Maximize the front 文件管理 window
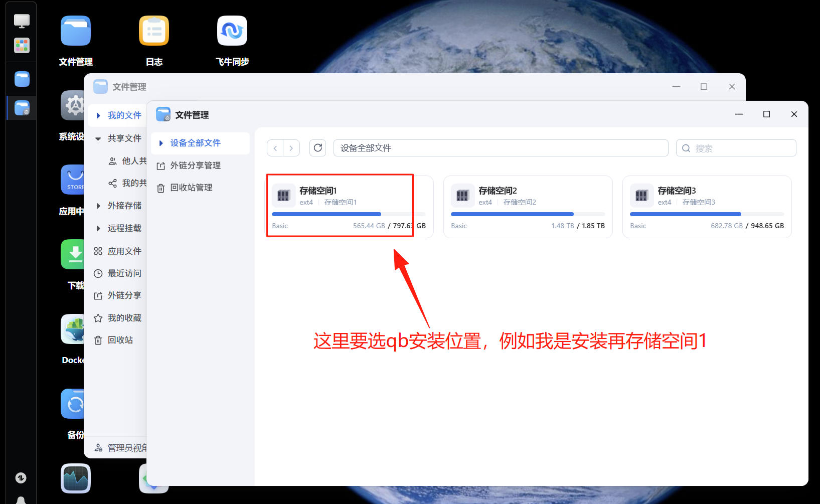 click(x=766, y=114)
